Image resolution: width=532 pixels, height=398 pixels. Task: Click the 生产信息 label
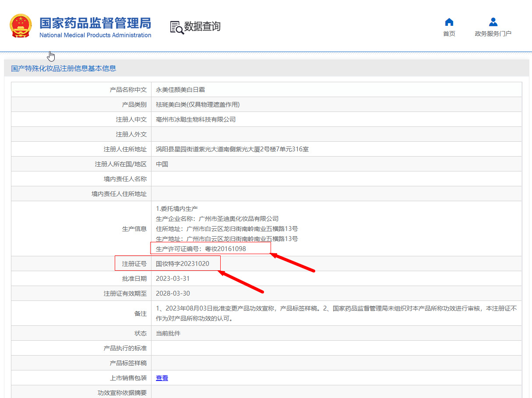pyautogui.click(x=134, y=229)
